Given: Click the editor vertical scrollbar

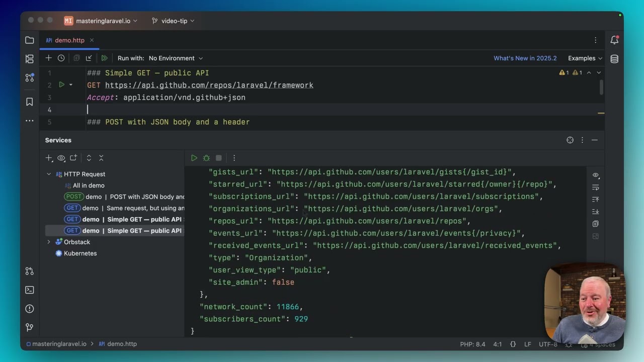Looking at the screenshot, I should [x=601, y=87].
